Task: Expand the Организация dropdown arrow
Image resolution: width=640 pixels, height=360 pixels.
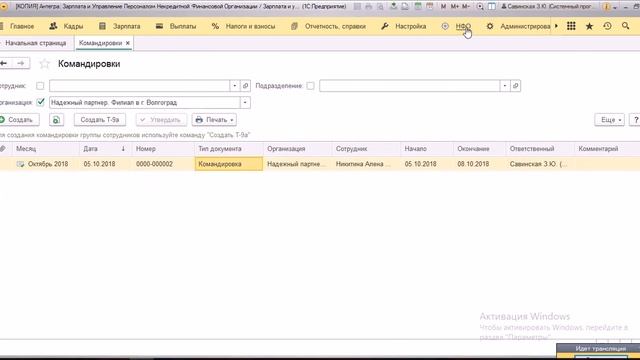Action: pyautogui.click(x=245, y=102)
